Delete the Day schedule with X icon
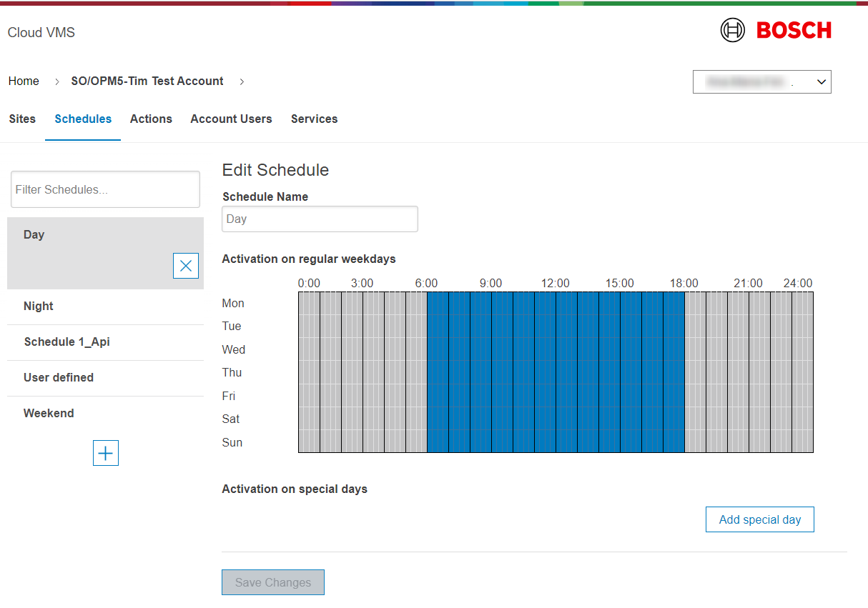Viewport: 868px width, 608px height. coord(186,266)
